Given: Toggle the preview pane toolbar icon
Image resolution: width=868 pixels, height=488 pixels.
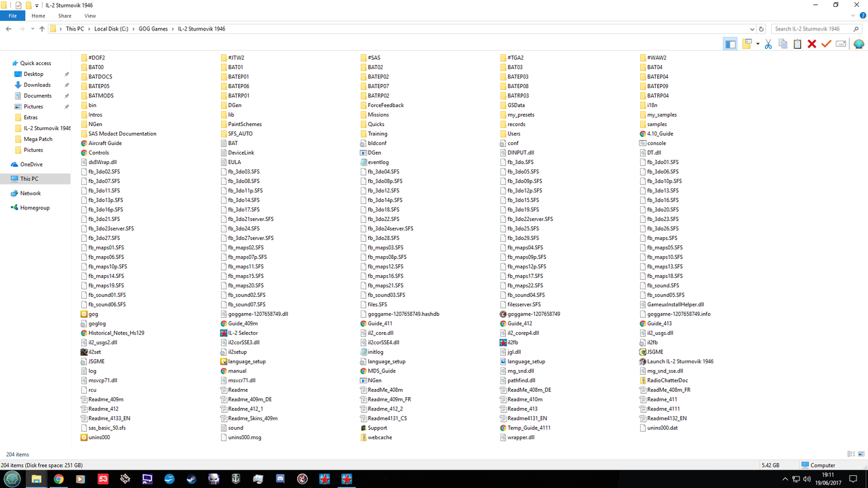Looking at the screenshot, I should pyautogui.click(x=730, y=43).
